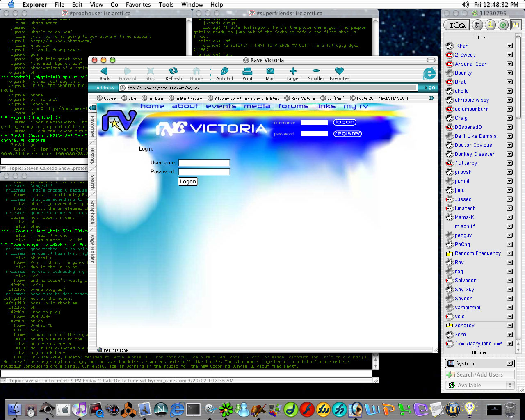The height and width of the screenshot is (420, 525).
Task: Open the dropdown arrow next to Doctor Obvious
Action: [x=509, y=145]
